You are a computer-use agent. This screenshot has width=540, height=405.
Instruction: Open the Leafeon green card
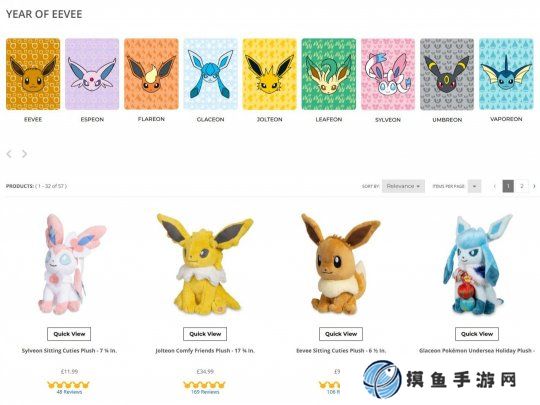329,74
